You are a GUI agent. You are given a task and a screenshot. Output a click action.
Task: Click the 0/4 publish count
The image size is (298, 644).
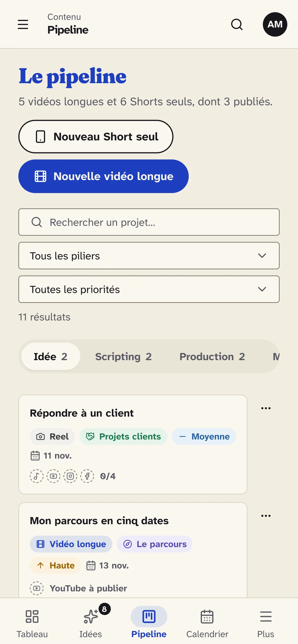click(108, 476)
